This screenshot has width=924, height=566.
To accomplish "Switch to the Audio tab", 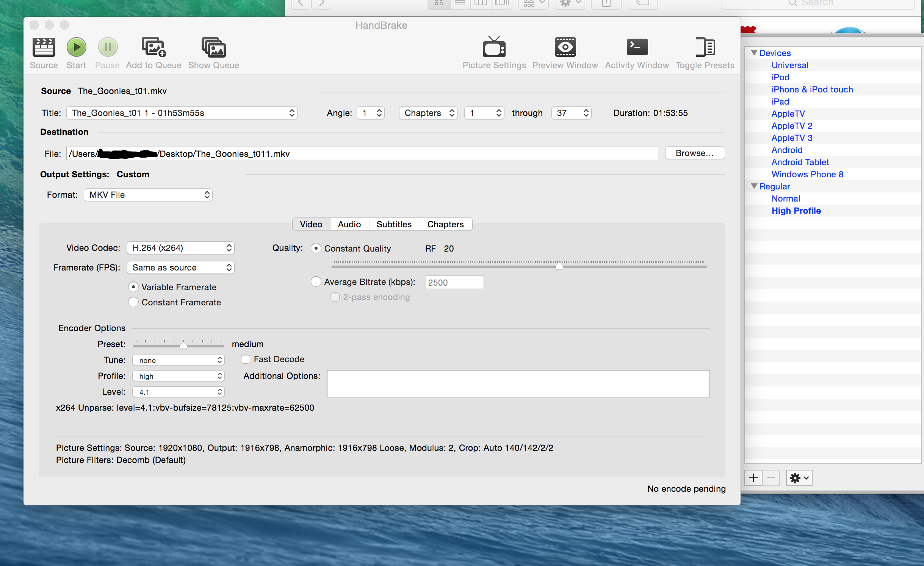I will point(349,224).
